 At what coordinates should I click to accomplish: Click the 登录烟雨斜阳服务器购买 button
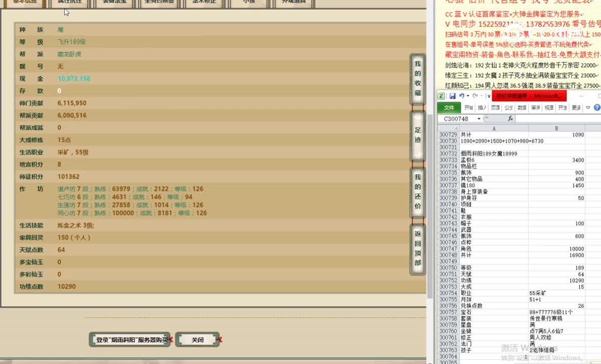[130, 339]
